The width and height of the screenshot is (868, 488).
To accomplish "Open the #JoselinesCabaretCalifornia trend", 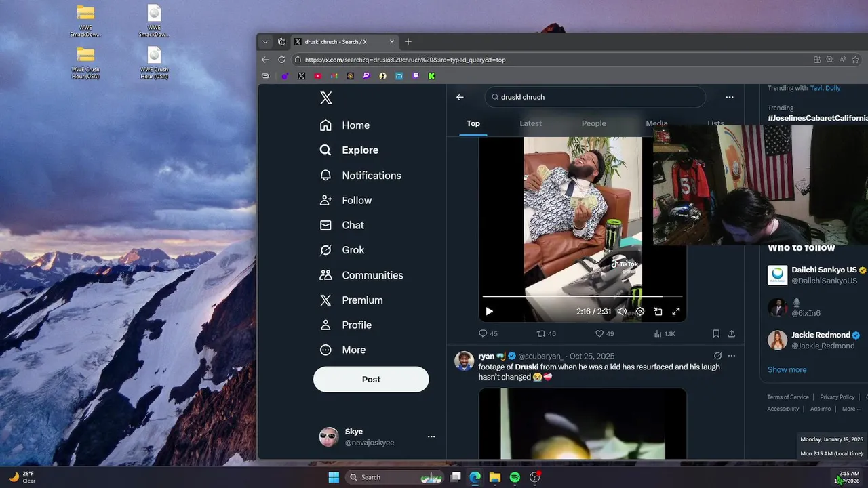I will pyautogui.click(x=817, y=118).
